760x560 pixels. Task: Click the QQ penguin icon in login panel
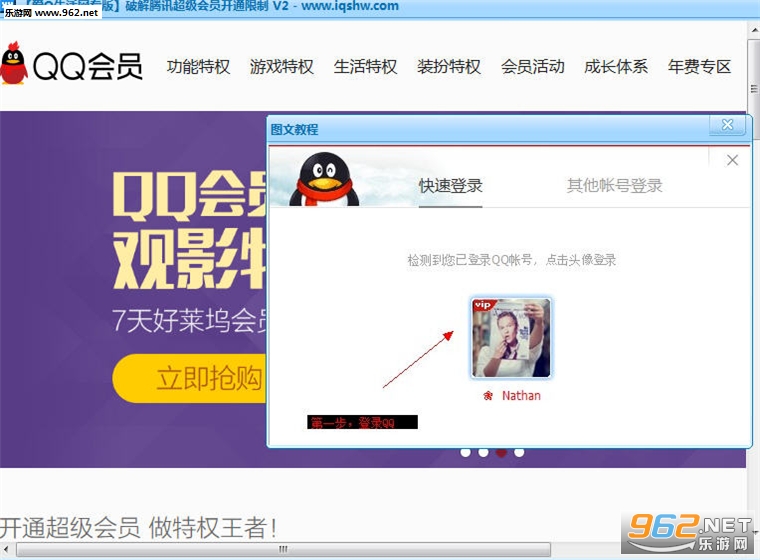pos(324,179)
